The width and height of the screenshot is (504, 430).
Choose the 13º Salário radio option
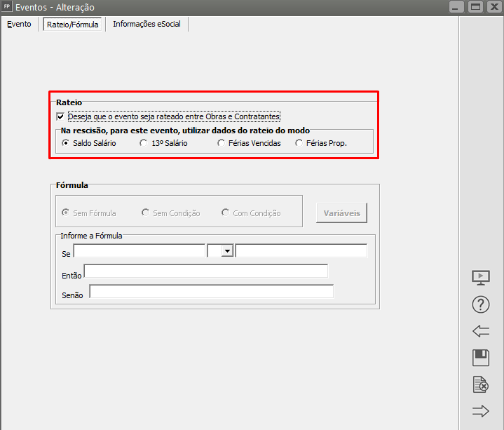tap(144, 143)
